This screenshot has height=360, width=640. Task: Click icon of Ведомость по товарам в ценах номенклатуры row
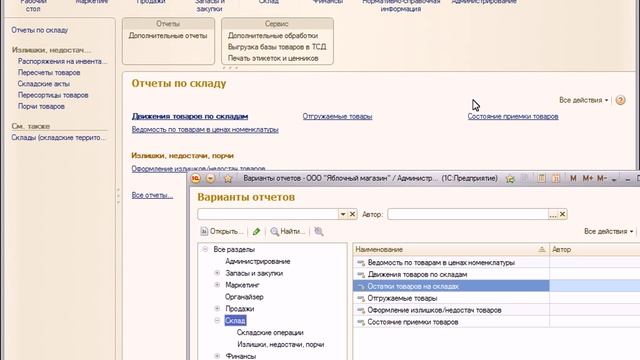pyautogui.click(x=361, y=263)
